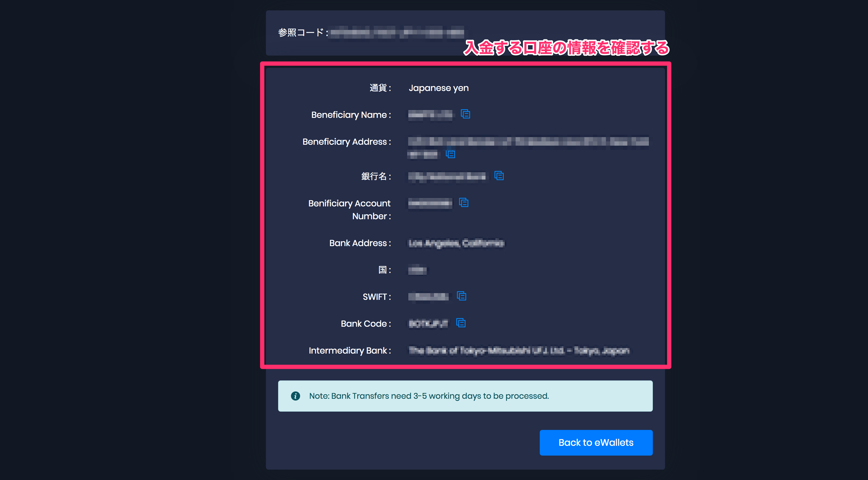Copy the Bank Code value
868x480 pixels.
(x=462, y=323)
